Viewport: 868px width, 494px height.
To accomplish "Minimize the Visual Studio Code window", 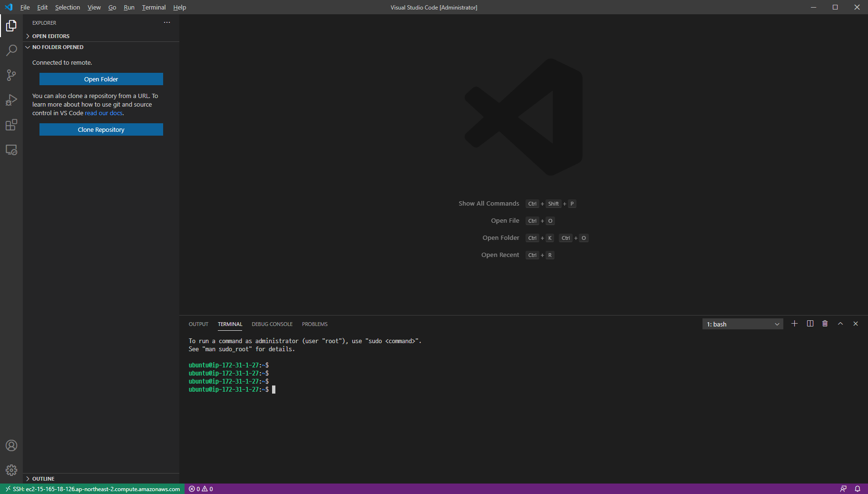I will point(813,7).
